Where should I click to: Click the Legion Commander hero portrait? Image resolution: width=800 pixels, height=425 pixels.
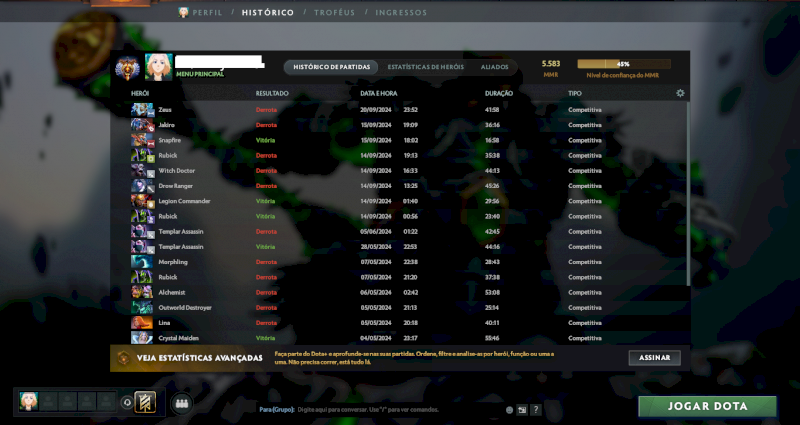[142, 201]
